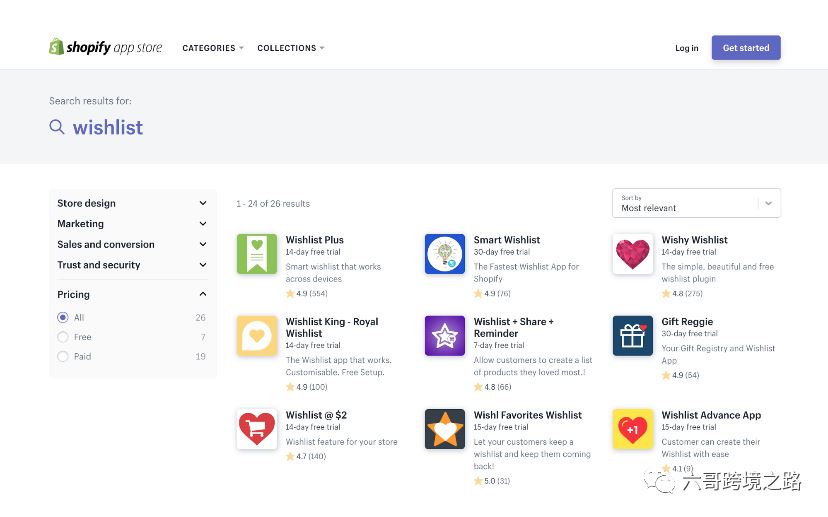Click the wishlist search field

point(108,127)
